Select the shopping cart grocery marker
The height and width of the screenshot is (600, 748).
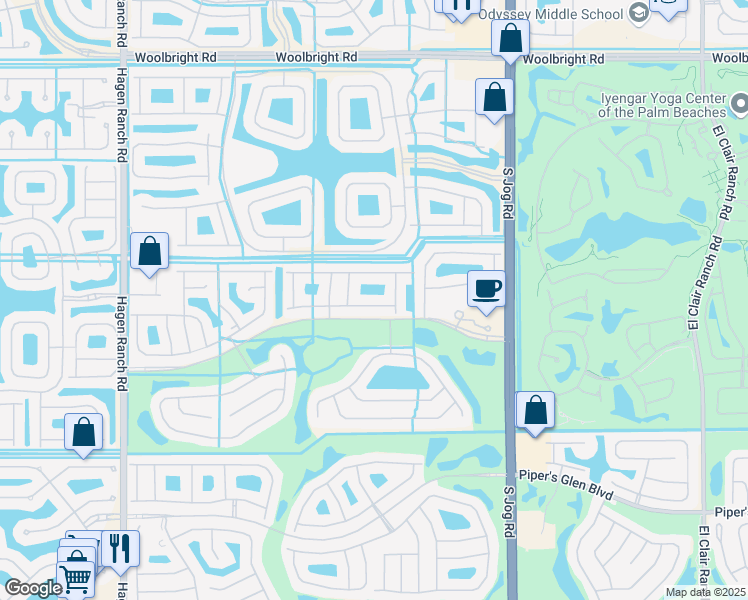tap(76, 579)
